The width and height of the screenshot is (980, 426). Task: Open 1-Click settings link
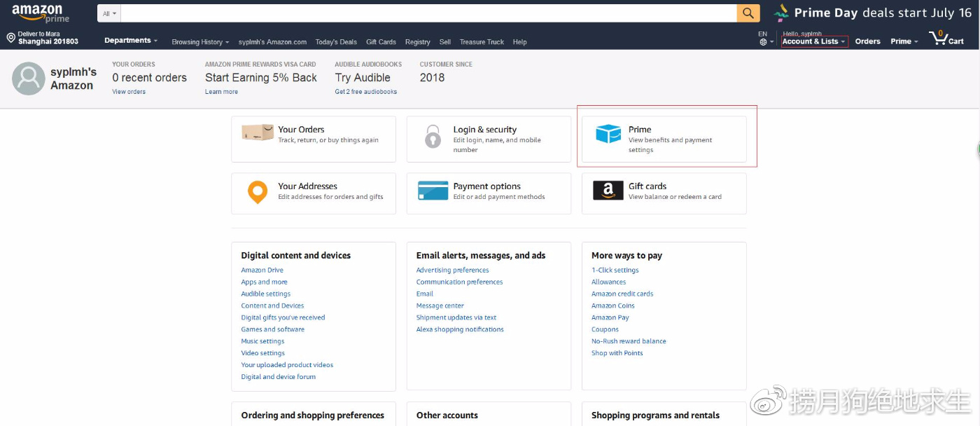tap(615, 270)
